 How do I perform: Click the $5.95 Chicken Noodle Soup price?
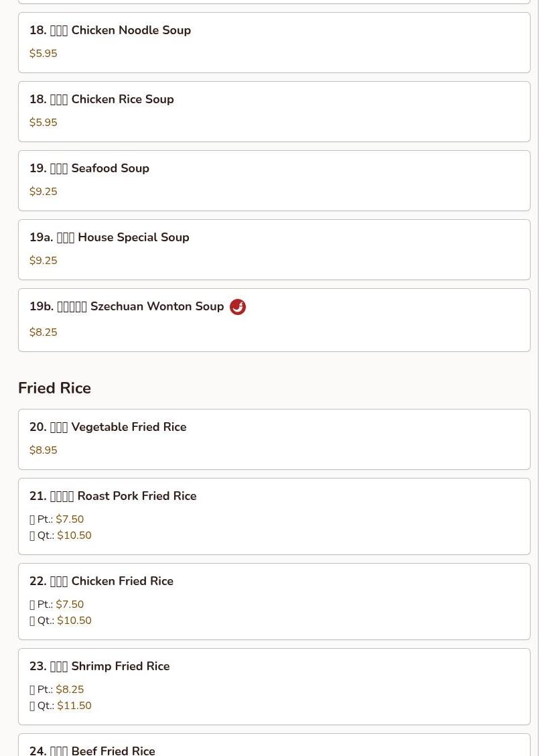pos(44,54)
